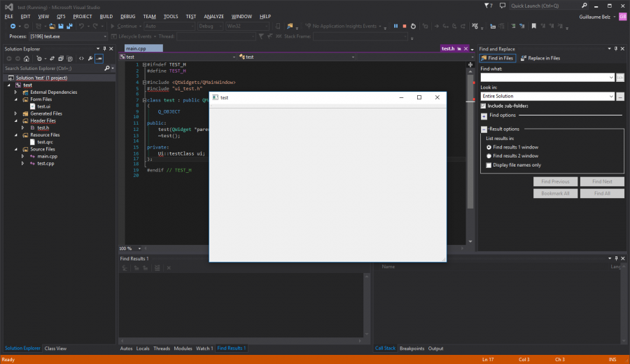This screenshot has width=630, height=364.
Task: Switch to the Class View tab
Action: pyautogui.click(x=55, y=349)
